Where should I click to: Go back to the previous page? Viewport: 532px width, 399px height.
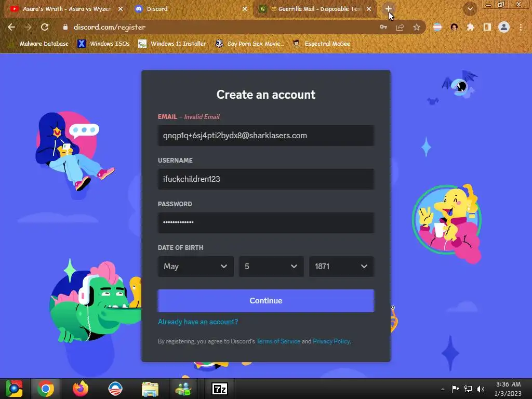(x=11, y=27)
